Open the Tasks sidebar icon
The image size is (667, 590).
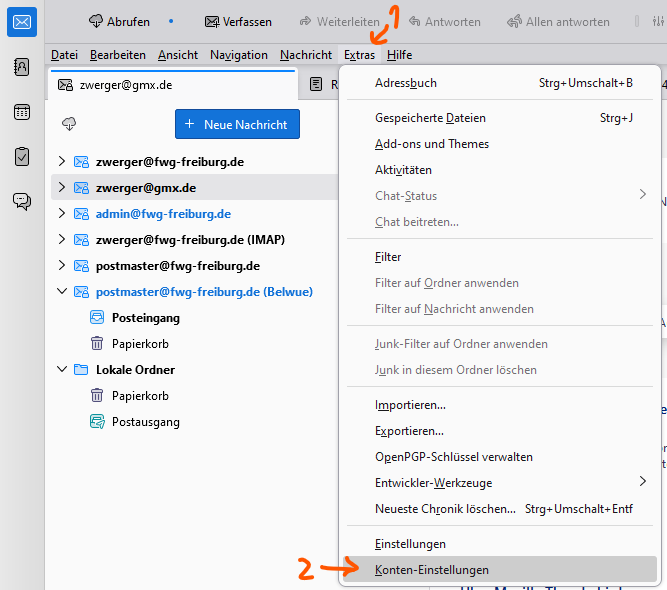click(22, 156)
